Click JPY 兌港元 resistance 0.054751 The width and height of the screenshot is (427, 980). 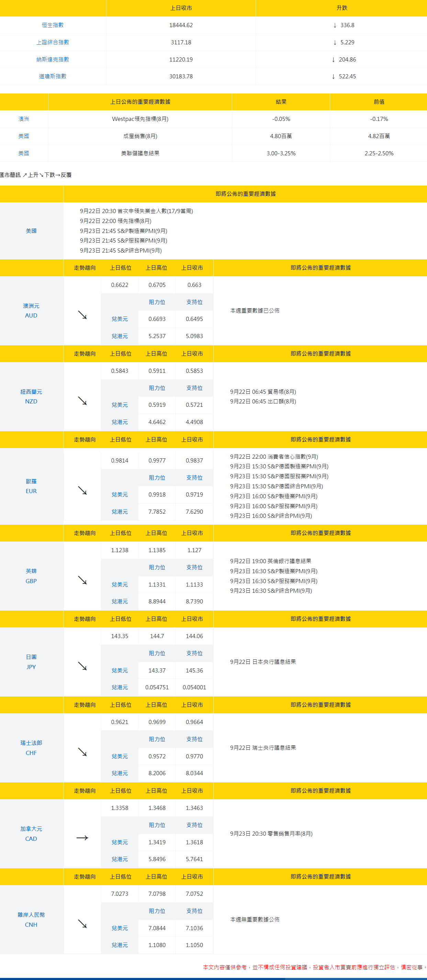(x=157, y=688)
